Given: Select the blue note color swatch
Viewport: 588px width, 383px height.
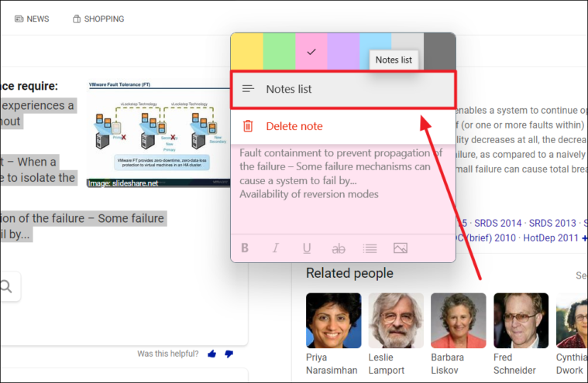Looking at the screenshot, I should [376, 51].
